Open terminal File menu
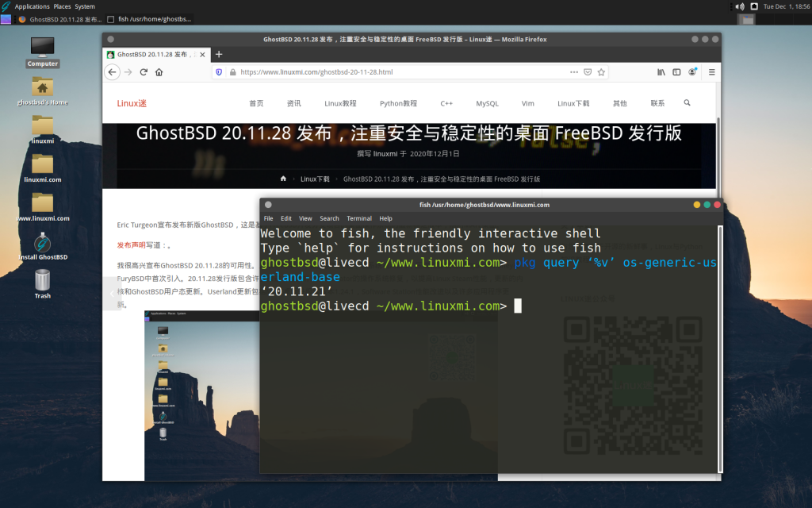This screenshot has width=812, height=508. tap(268, 218)
